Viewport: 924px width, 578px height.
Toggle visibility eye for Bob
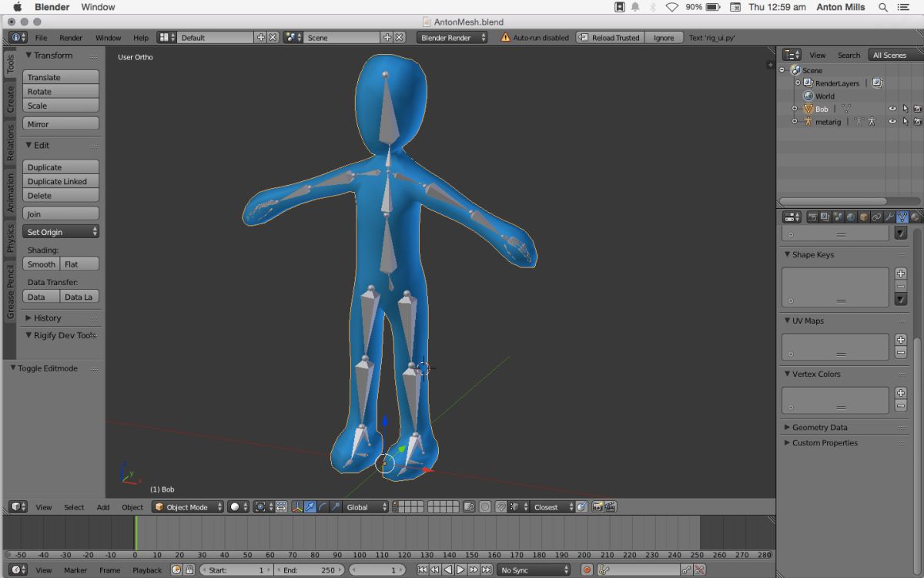click(892, 109)
